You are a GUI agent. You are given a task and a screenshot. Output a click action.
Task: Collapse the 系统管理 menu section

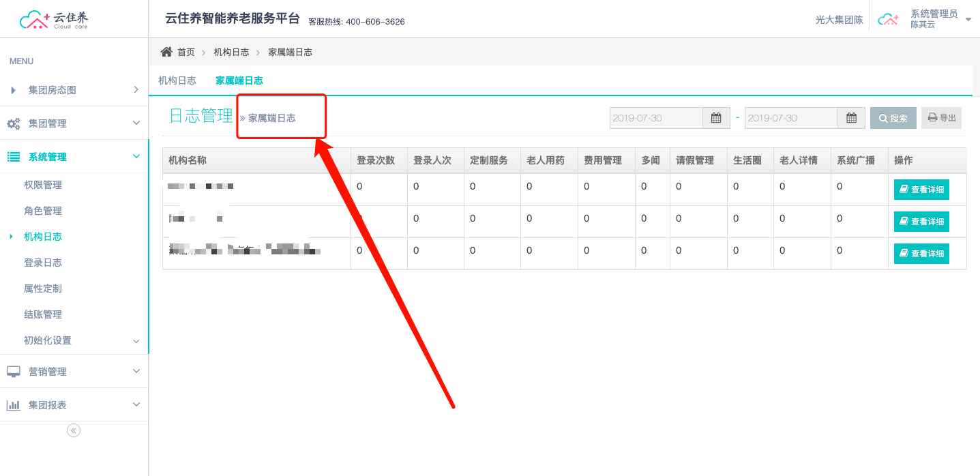[x=136, y=157]
